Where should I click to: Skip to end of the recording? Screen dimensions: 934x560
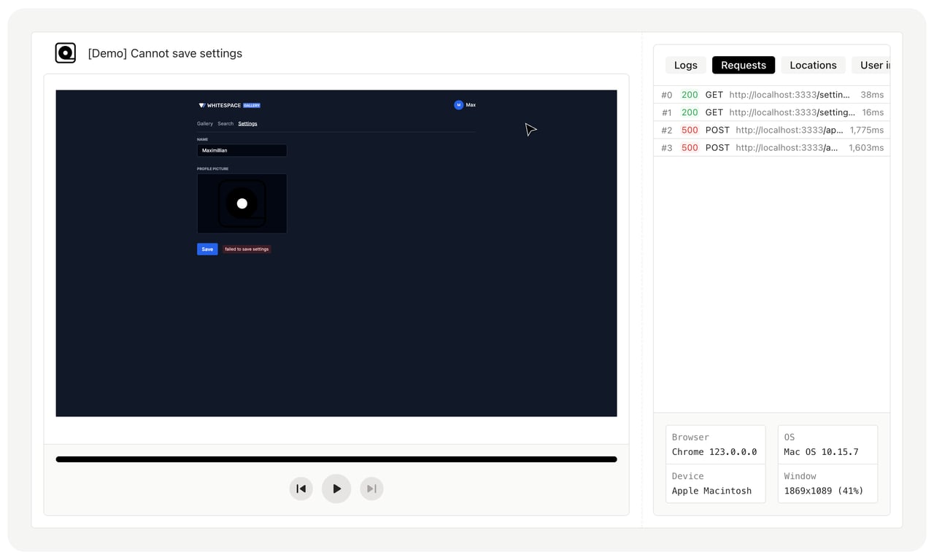(371, 489)
